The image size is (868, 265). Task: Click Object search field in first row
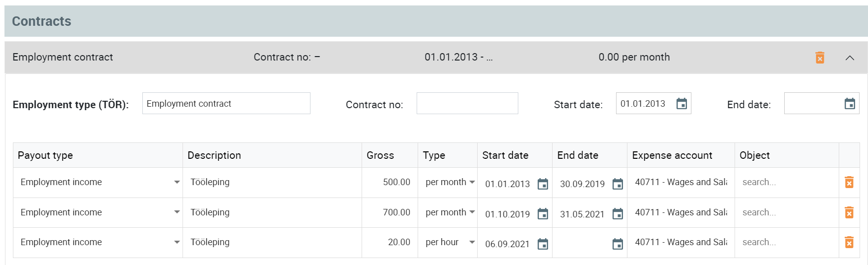[786, 182]
